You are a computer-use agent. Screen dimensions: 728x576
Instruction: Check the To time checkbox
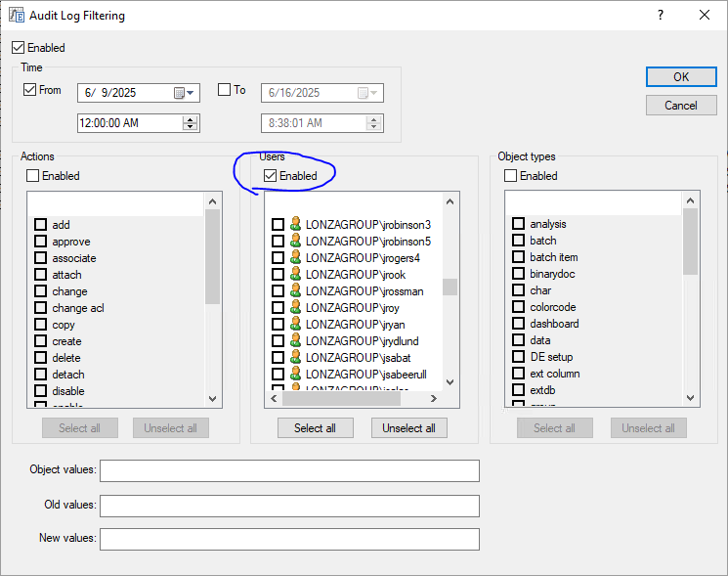click(224, 90)
